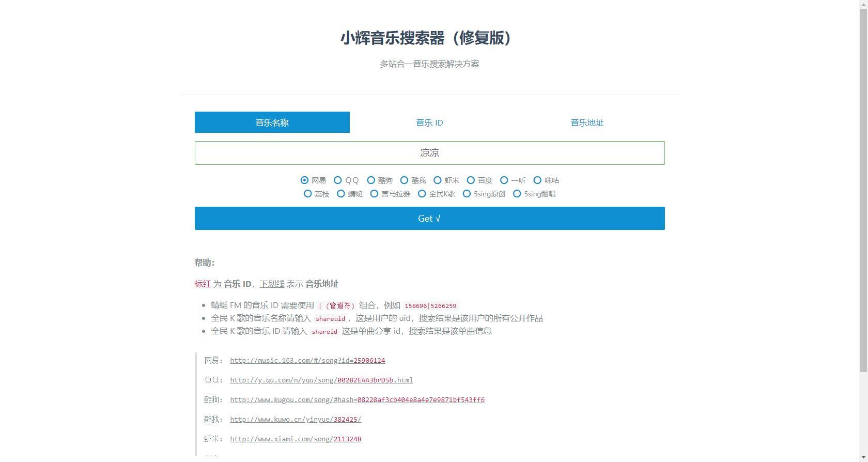The image size is (868, 462).
Task: Click the shareuid code text
Action: 330,319
